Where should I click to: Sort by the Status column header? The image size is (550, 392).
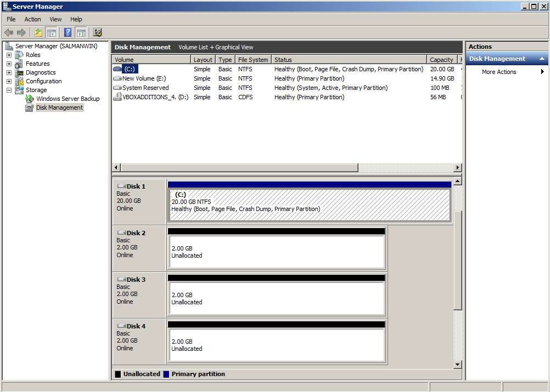(349, 60)
